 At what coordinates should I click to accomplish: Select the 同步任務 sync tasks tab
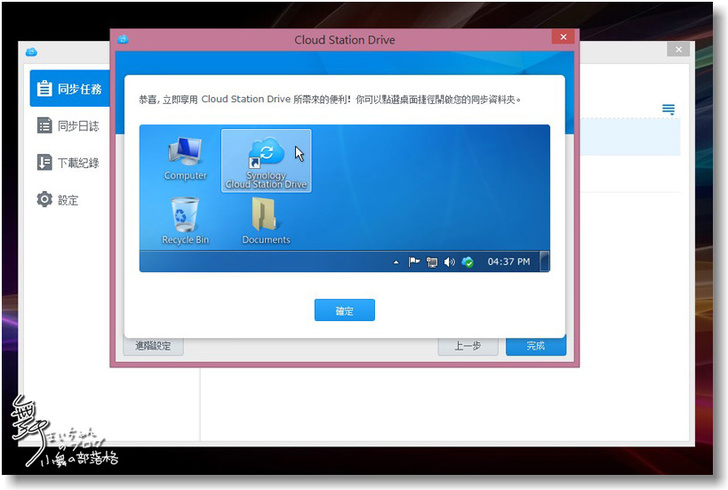click(70, 88)
